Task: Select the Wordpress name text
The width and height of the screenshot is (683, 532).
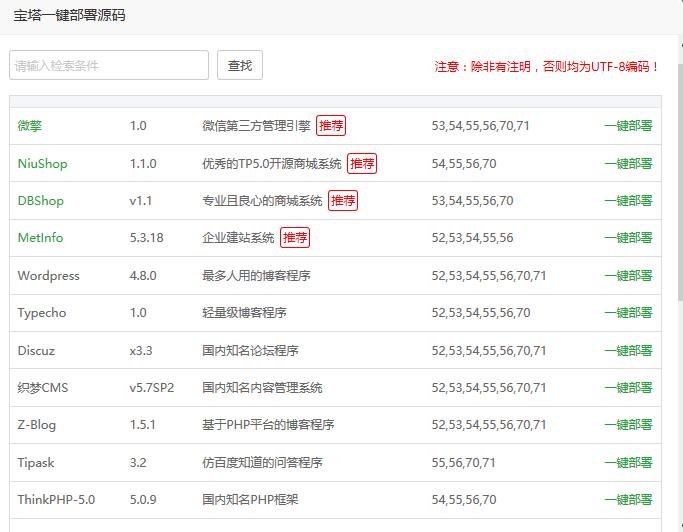Action: pos(48,276)
